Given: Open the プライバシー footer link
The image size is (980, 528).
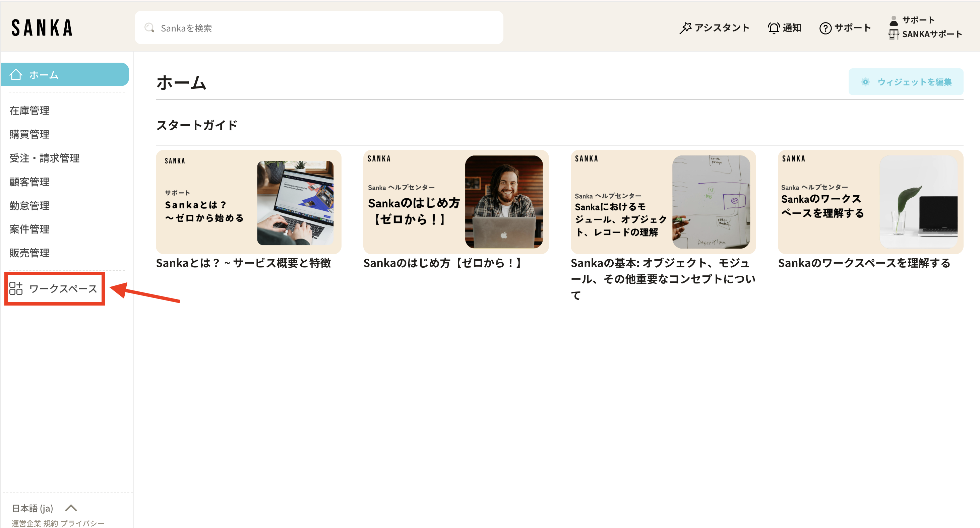Looking at the screenshot, I should (82, 523).
